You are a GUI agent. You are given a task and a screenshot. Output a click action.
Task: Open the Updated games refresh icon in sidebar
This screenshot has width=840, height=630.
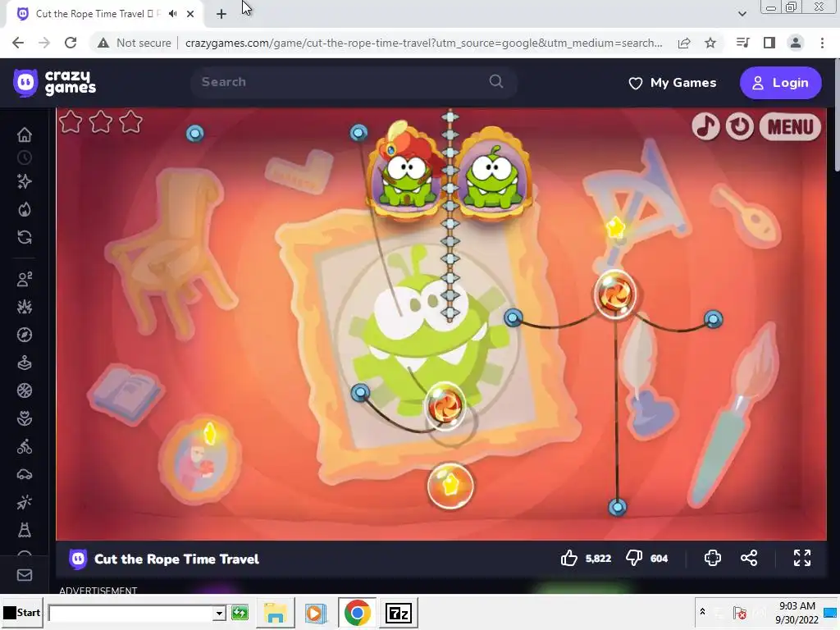click(24, 237)
